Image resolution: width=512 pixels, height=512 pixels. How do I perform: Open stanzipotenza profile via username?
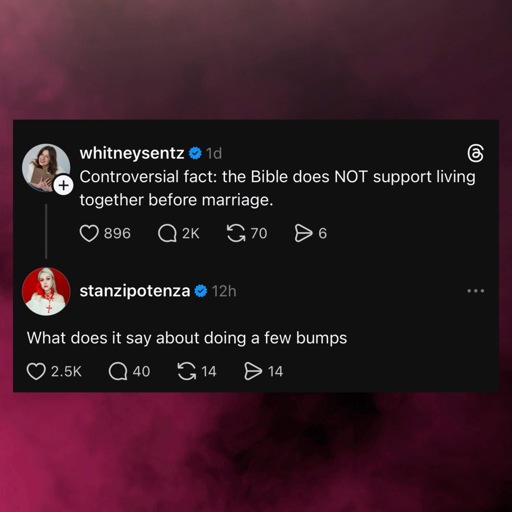(135, 291)
